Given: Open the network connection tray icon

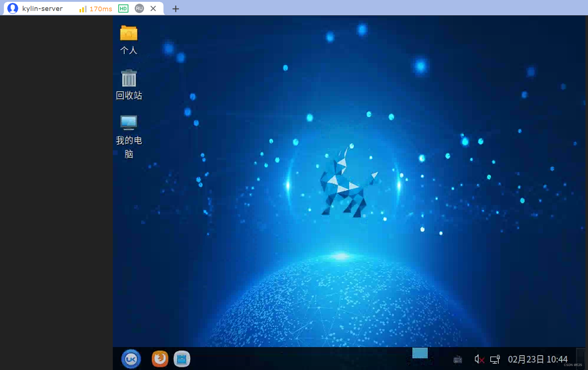Looking at the screenshot, I should click(495, 359).
